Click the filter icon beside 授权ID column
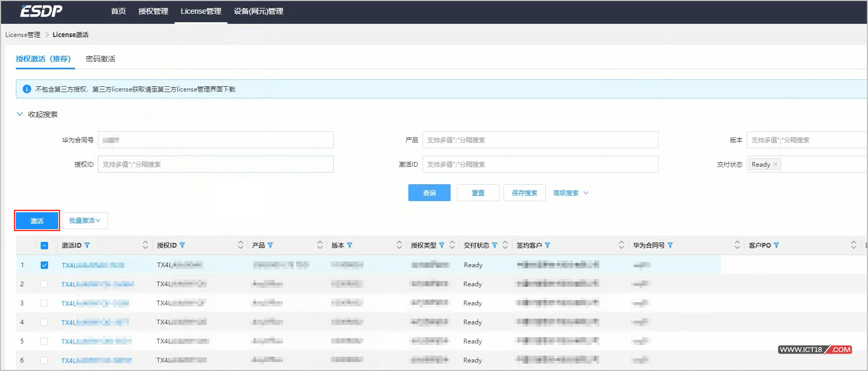Screen dimensions: 868x371 coord(182,246)
